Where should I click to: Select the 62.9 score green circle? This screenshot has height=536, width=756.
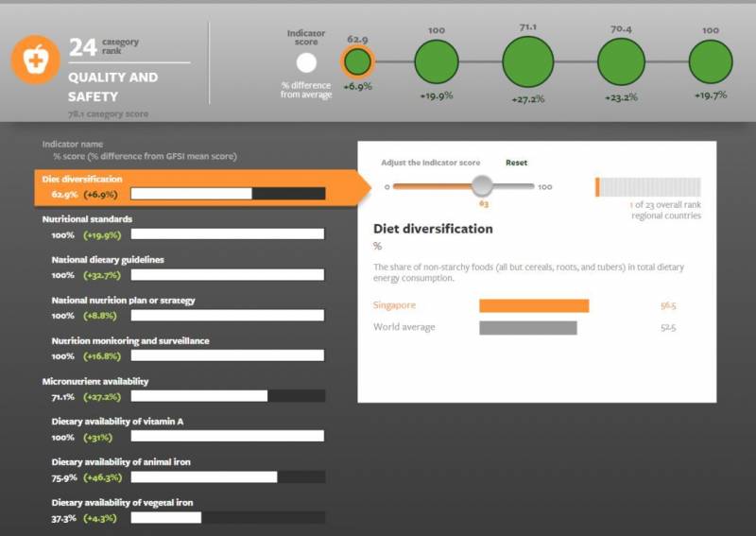tap(357, 62)
